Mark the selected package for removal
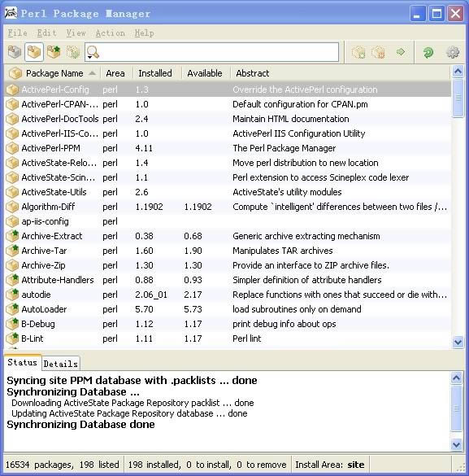Image resolution: width=469 pixels, height=476 pixels. click(x=378, y=52)
